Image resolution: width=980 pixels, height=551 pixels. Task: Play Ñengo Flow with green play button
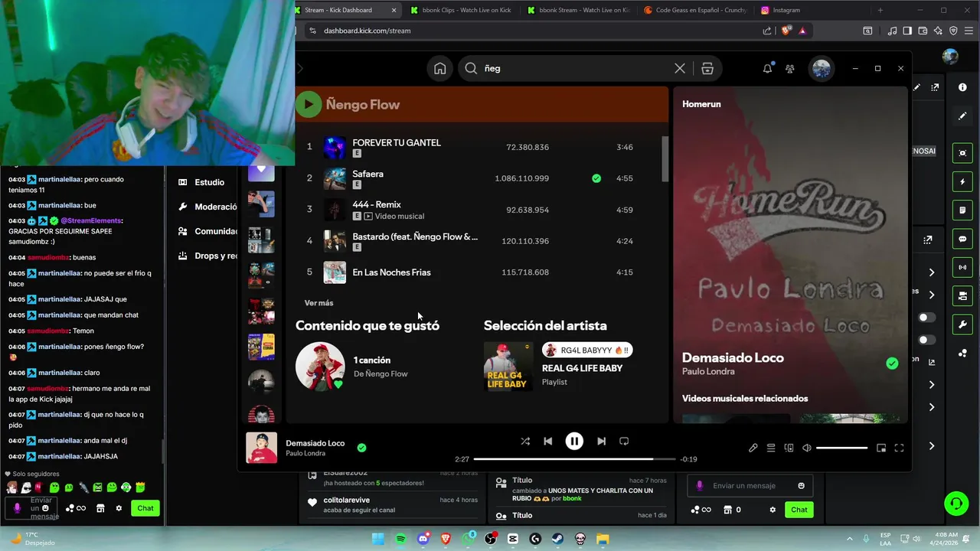pos(309,104)
